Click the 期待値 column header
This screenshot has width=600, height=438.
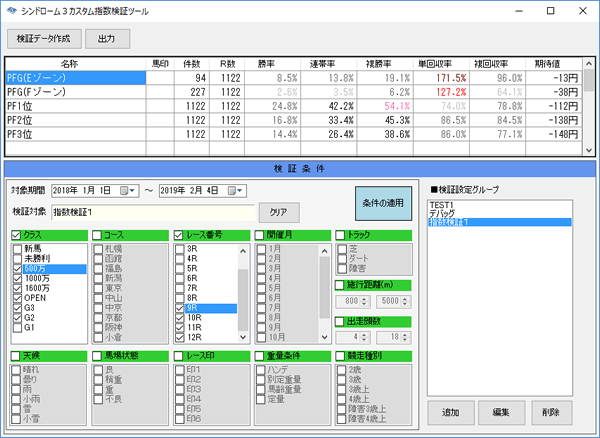[x=554, y=64]
